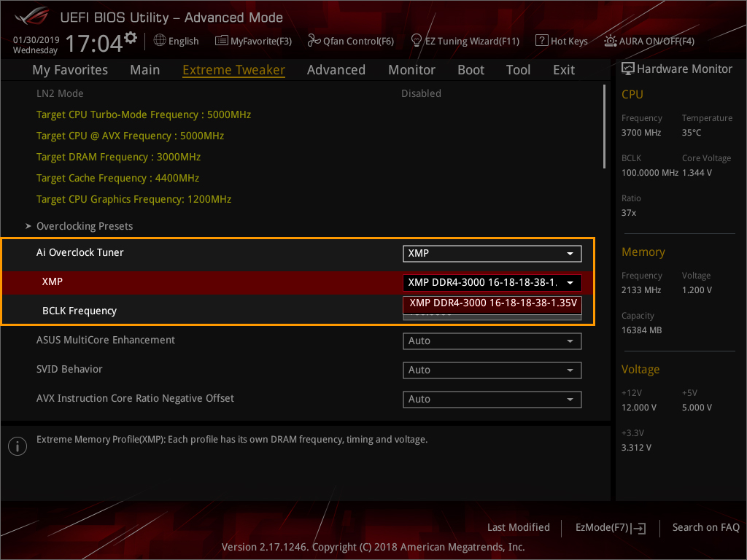Open the Boot tab

(x=471, y=70)
